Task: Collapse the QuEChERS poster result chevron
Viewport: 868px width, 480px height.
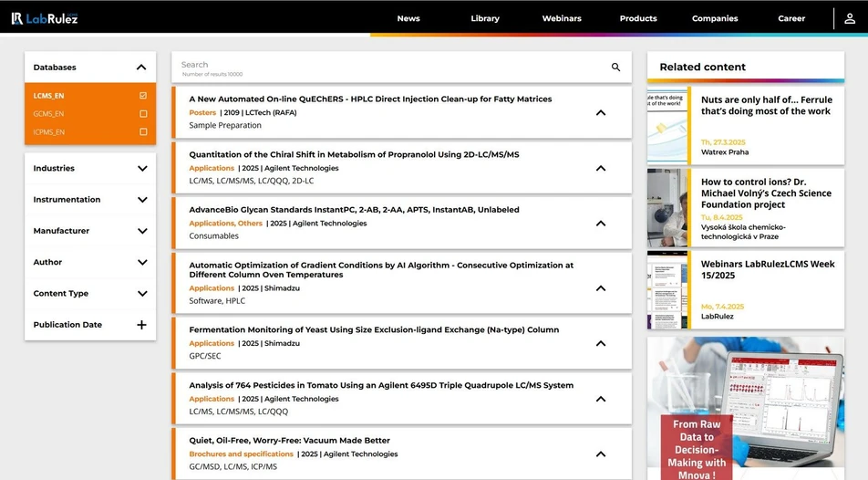Action: (x=601, y=112)
